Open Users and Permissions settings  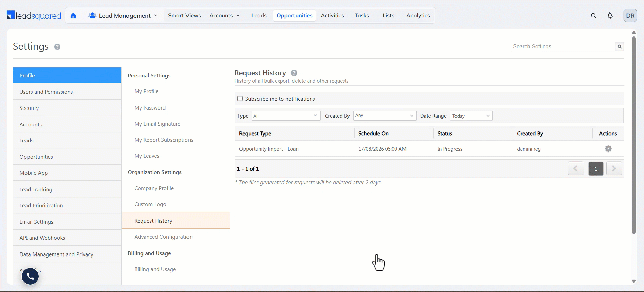tap(67, 92)
